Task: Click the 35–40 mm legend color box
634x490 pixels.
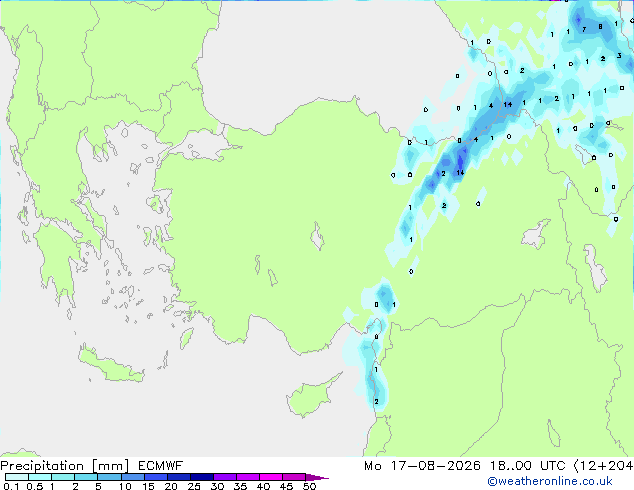Action: (x=247, y=477)
